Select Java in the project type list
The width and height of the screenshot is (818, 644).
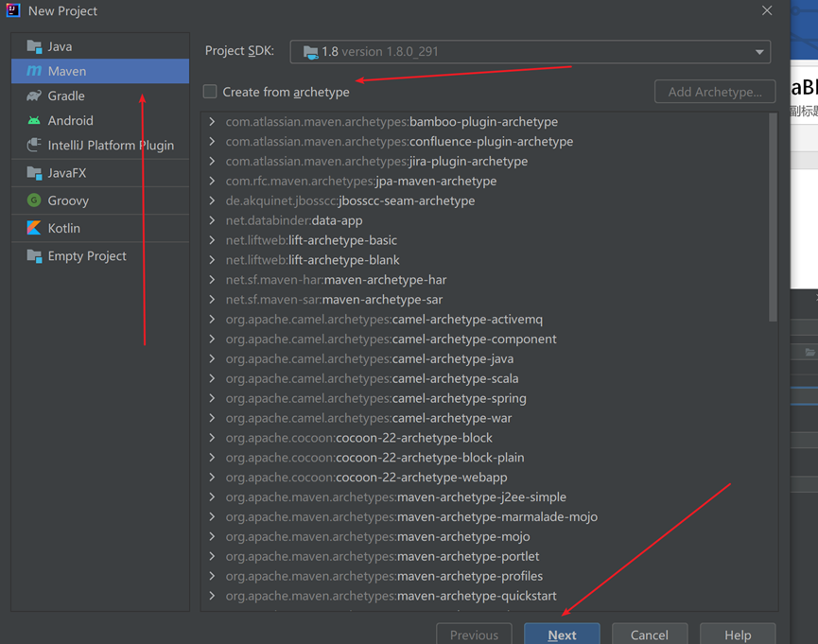[x=100, y=46]
